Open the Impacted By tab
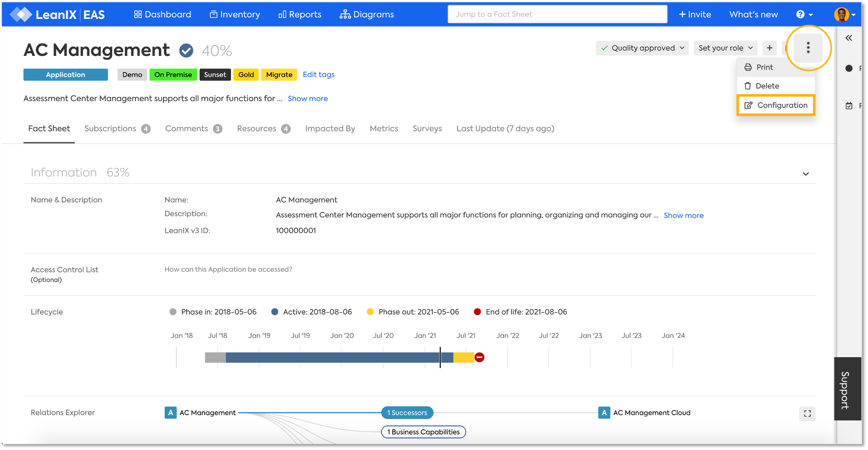 tap(330, 129)
